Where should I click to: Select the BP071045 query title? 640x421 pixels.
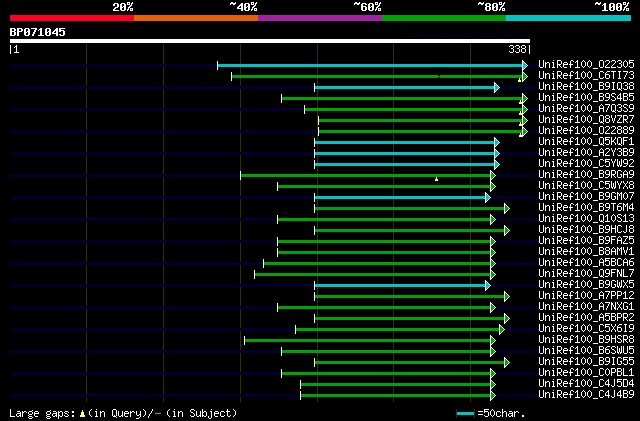pyautogui.click(x=38, y=32)
